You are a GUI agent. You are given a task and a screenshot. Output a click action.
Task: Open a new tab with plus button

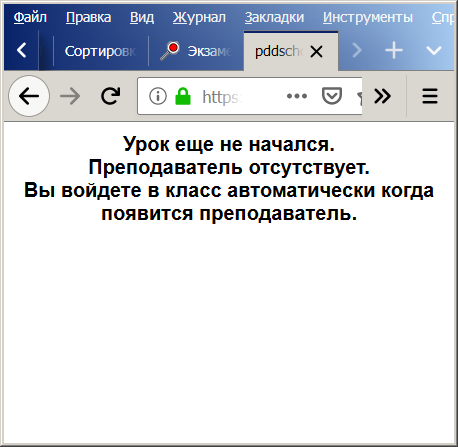pos(394,51)
